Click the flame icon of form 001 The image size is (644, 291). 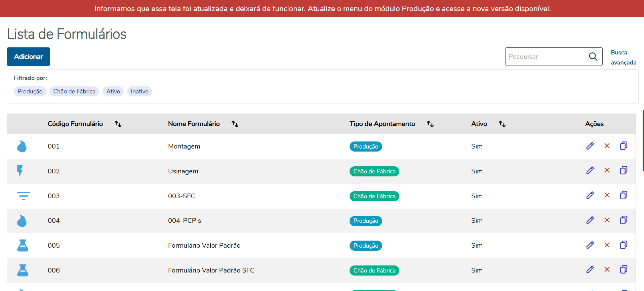coord(22,147)
